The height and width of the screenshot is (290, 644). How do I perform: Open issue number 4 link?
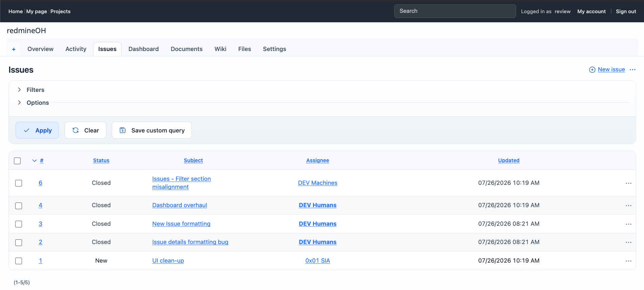40,205
